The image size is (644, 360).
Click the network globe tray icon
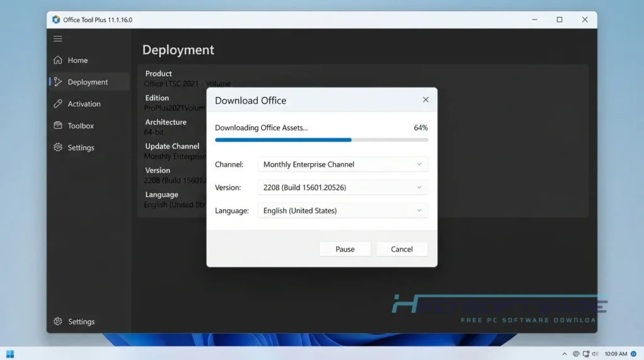pos(576,354)
